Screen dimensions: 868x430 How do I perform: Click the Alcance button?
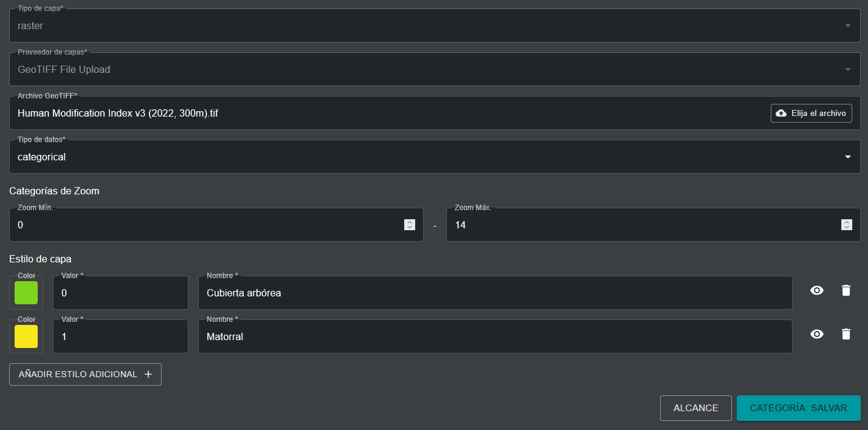tap(695, 408)
